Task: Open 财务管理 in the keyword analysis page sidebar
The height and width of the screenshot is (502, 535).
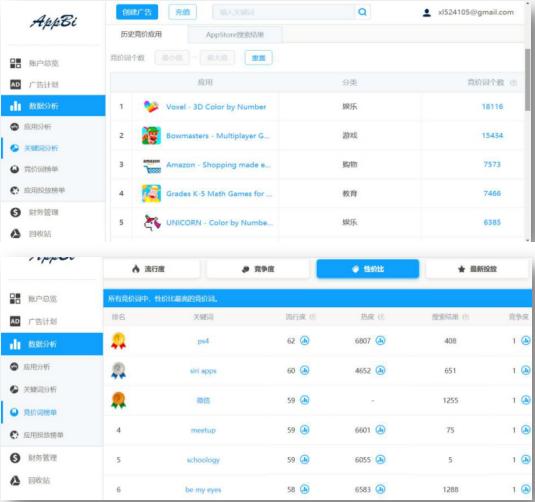Action: 34,212
